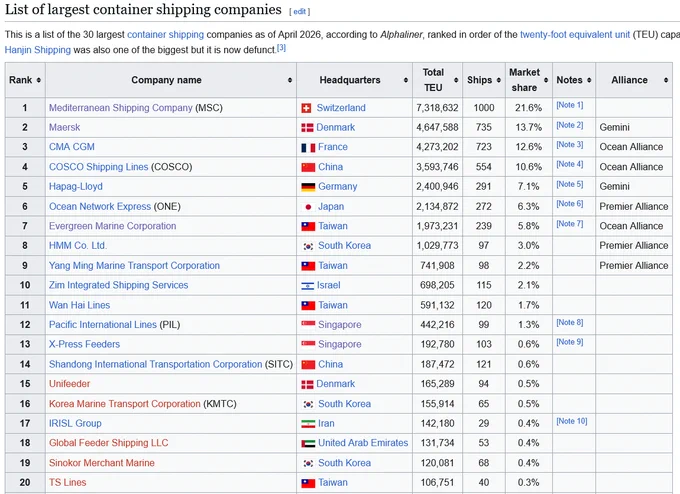Sort by Alliance column arrows
Screen dimensions: 680x494
(666, 80)
